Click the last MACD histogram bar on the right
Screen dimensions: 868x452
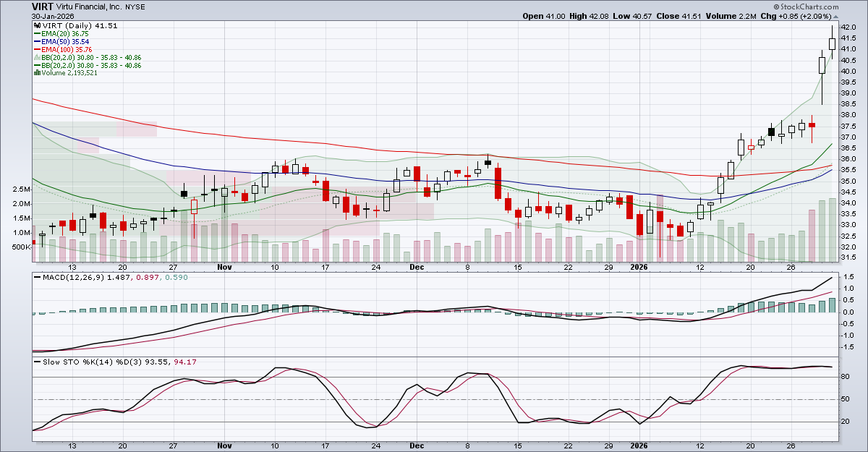click(832, 305)
